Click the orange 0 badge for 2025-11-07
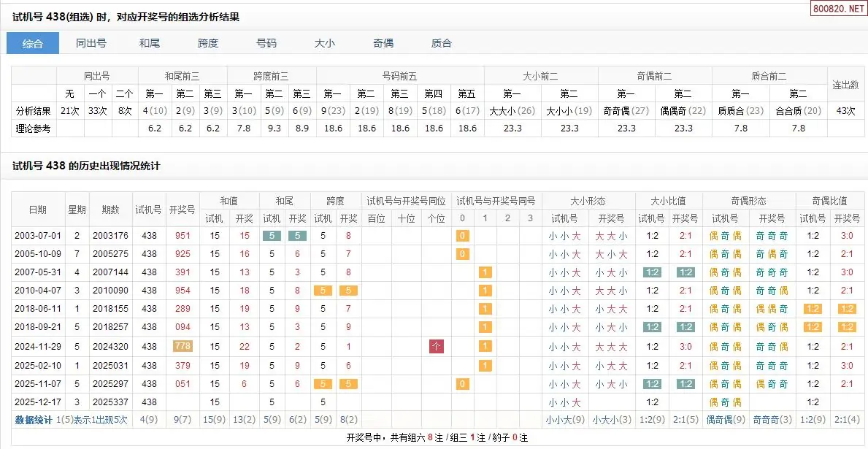 click(x=462, y=384)
